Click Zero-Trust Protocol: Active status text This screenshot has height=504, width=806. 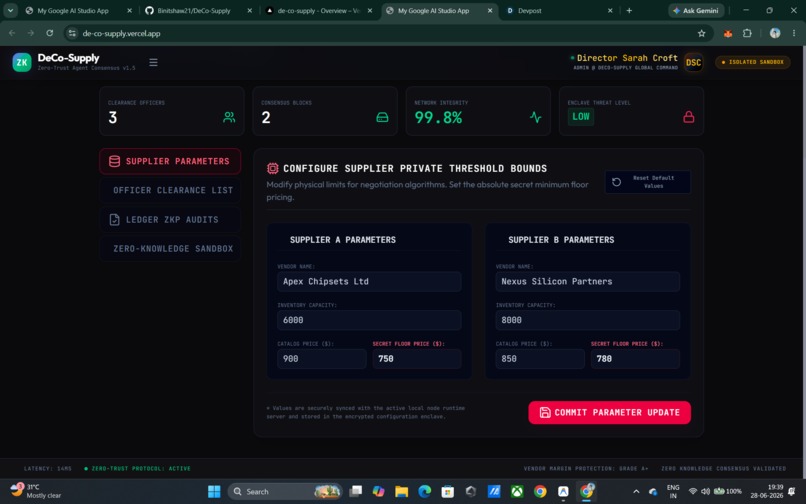[x=141, y=469]
